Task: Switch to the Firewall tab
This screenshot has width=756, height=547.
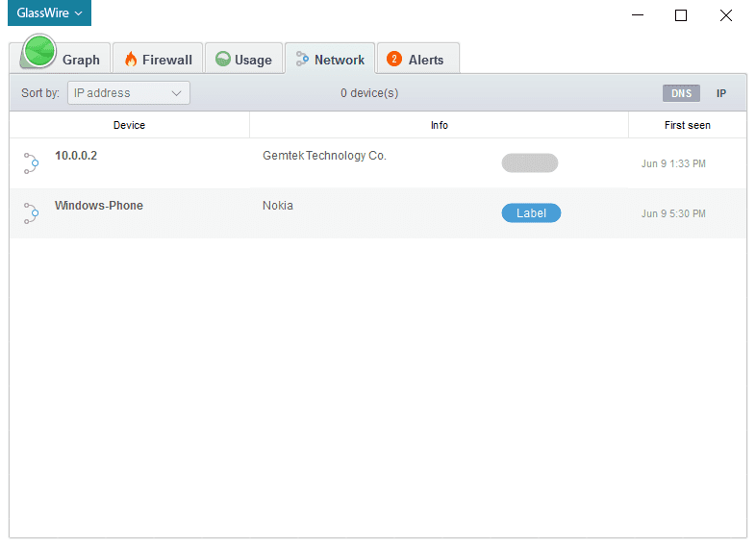Action: [x=158, y=59]
